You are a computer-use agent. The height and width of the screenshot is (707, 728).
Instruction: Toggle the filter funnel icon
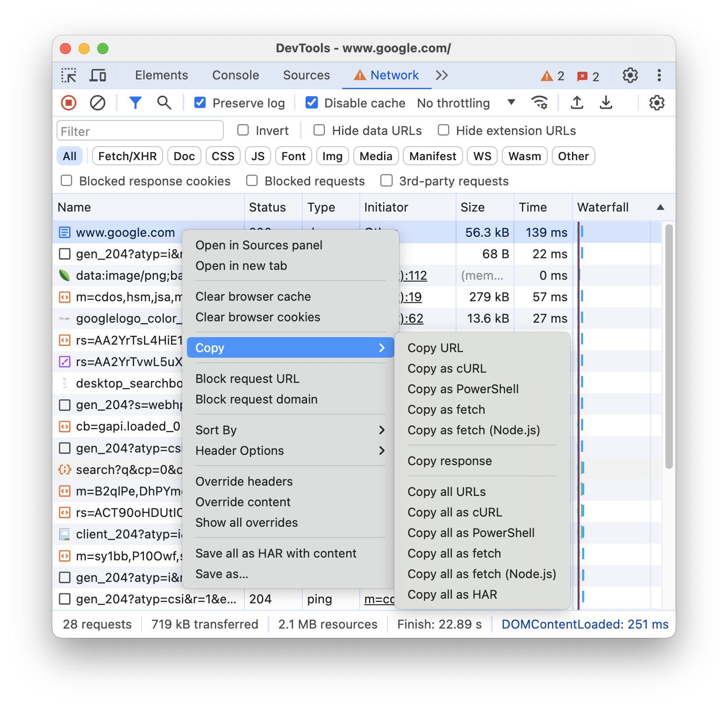pyautogui.click(x=136, y=103)
